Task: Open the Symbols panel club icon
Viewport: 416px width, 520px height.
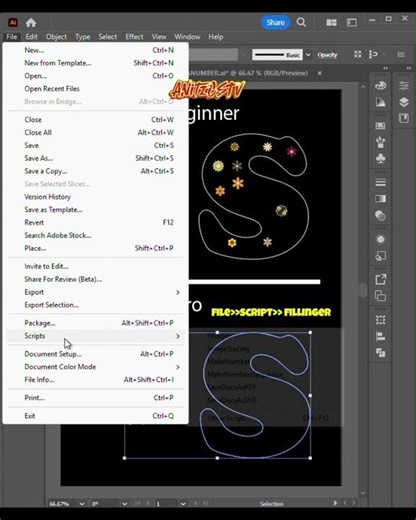Action: [380, 158]
